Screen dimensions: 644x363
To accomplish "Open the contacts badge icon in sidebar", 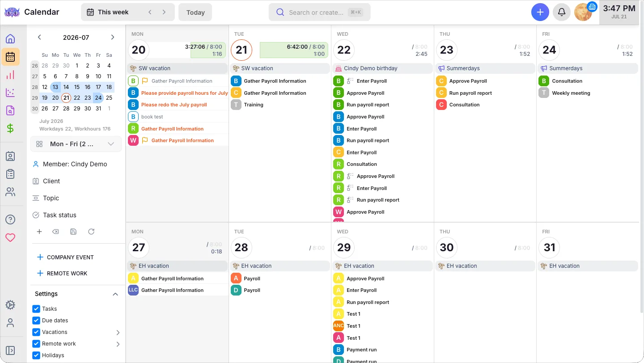I will pyautogui.click(x=10, y=156).
